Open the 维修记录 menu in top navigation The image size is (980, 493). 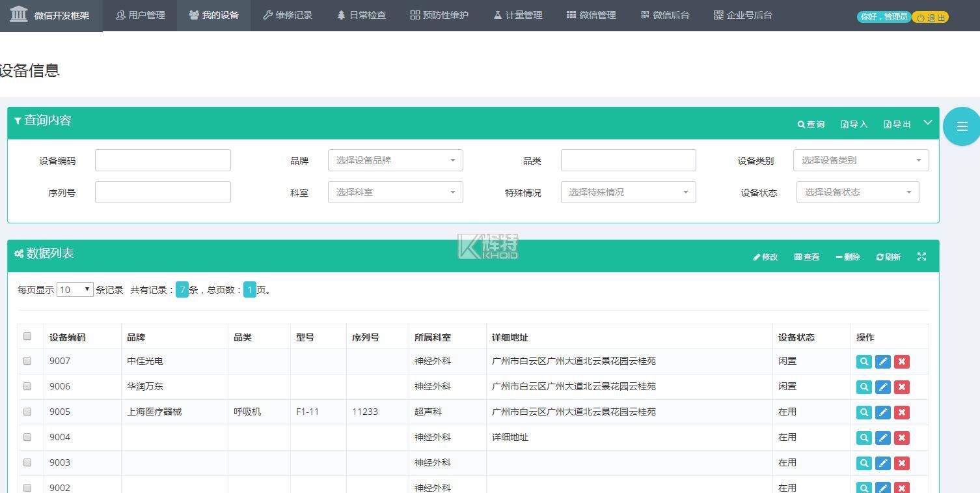(x=288, y=15)
